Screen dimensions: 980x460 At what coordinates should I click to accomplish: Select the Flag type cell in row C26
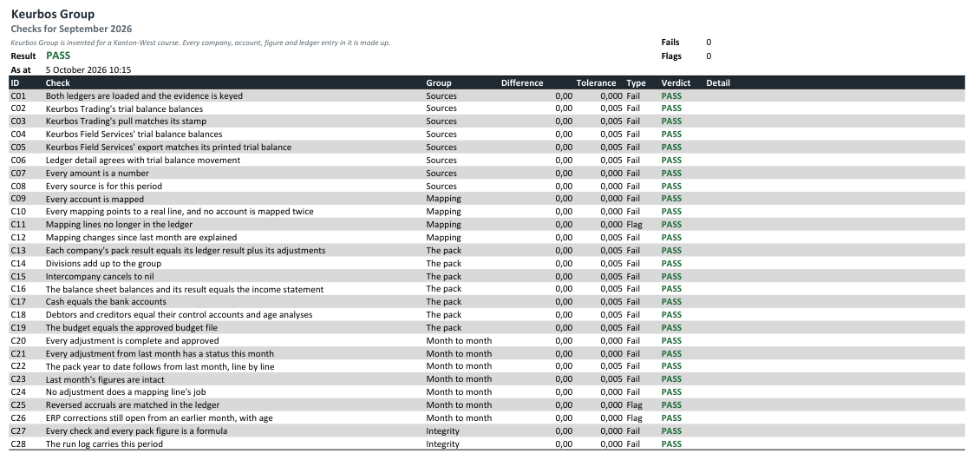pos(637,418)
